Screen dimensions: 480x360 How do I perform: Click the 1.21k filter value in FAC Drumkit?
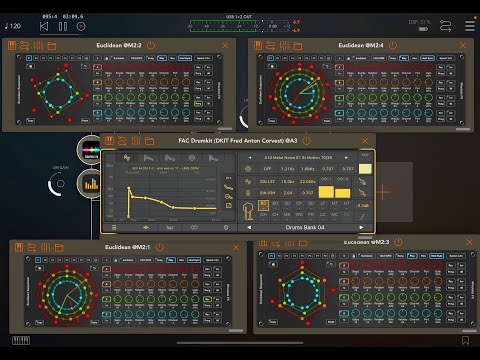click(287, 169)
